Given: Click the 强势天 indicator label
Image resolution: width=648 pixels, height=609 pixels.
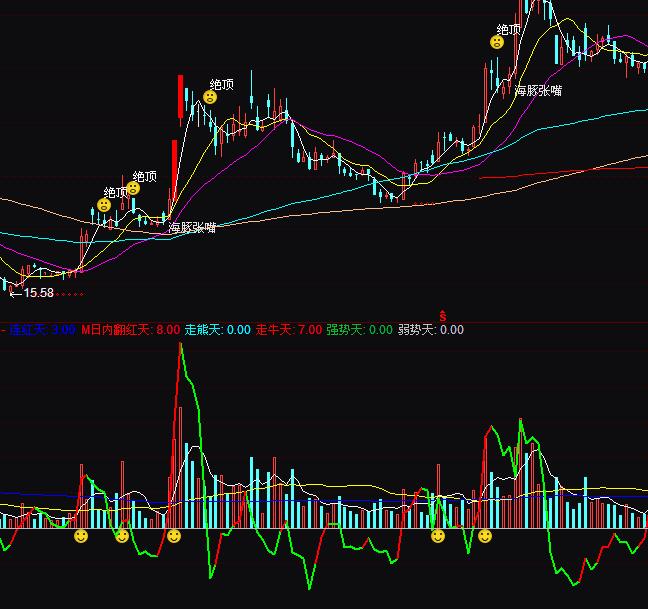Looking at the screenshot, I should [345, 330].
